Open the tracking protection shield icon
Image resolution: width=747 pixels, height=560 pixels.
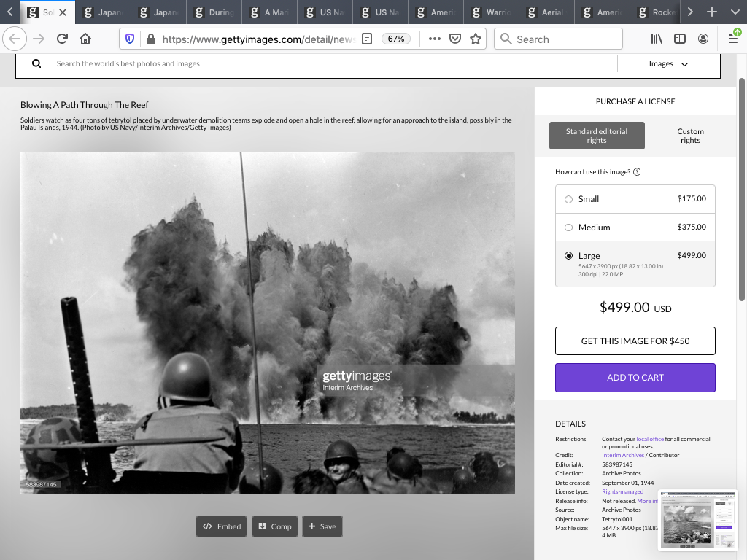tap(130, 39)
